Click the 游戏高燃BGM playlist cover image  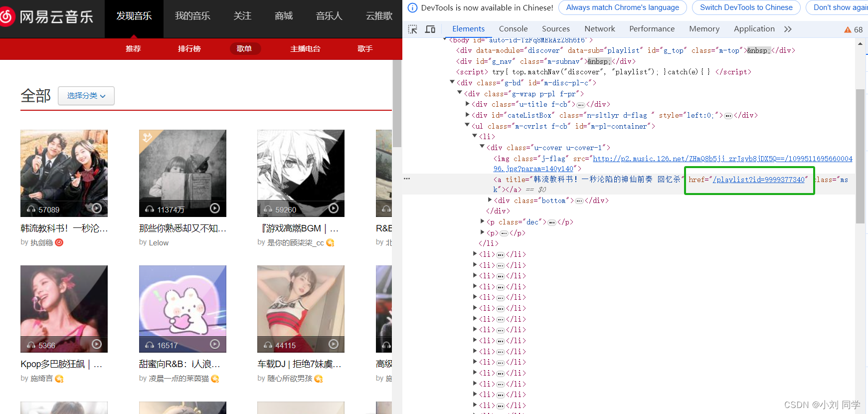click(301, 173)
